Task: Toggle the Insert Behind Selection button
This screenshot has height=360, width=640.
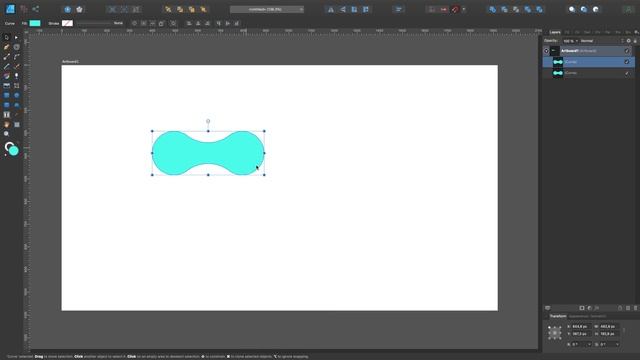Action: pos(572,9)
